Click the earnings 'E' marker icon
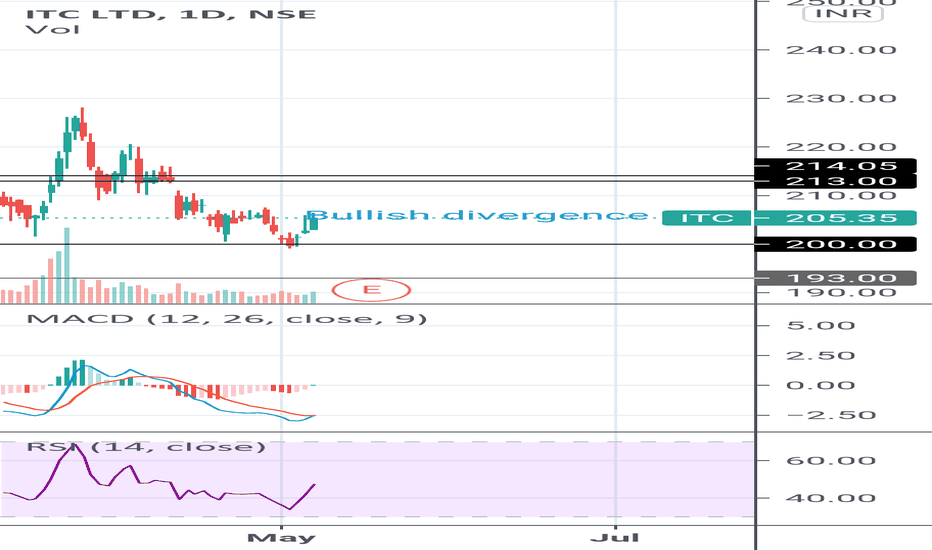This screenshot has width=932, height=550. pyautogui.click(x=371, y=290)
